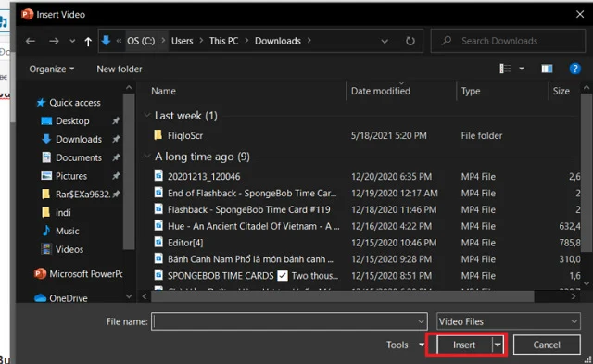Image resolution: width=593 pixels, height=364 pixels.
Task: Select Hue - An Ancient Citadel Of Vietnam file
Action: tap(253, 226)
